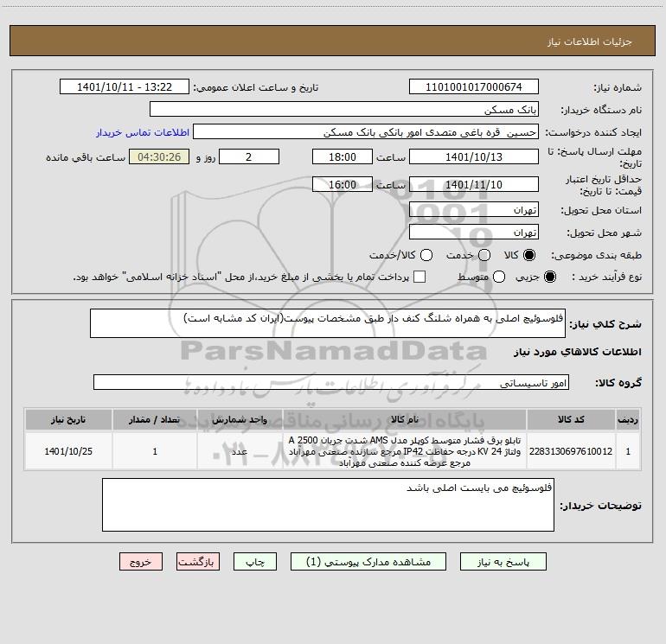Click the شماره نیاز field 1101001017000674
This screenshot has height=644, width=666.
click(474, 87)
